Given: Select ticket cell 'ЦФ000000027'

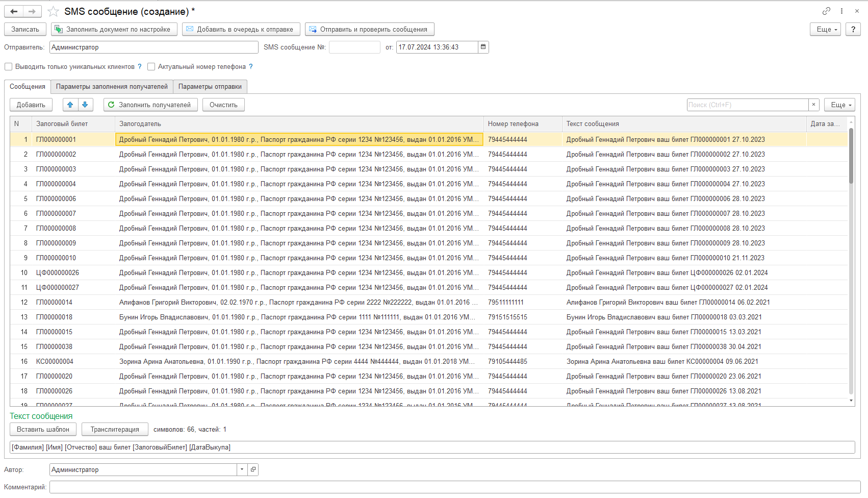Looking at the screenshot, I should [x=73, y=287].
